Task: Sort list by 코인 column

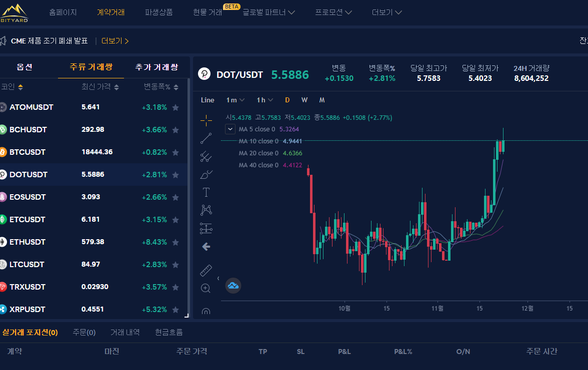Action: click(x=12, y=87)
